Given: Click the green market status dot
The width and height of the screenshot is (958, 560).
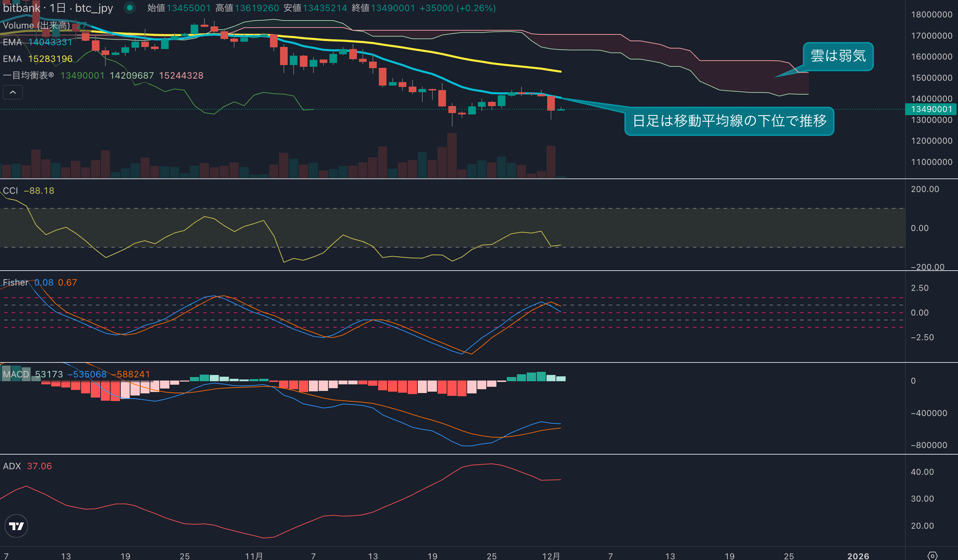Looking at the screenshot, I should pos(130,8).
